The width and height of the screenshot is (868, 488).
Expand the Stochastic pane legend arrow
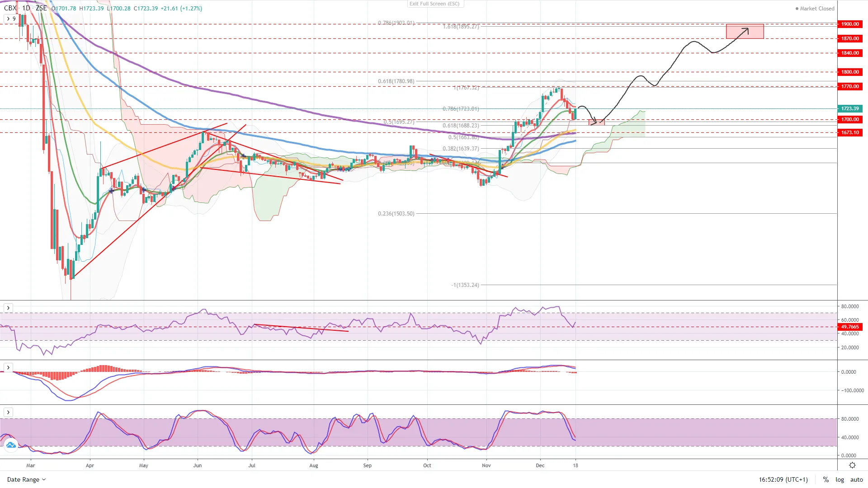pos(8,412)
